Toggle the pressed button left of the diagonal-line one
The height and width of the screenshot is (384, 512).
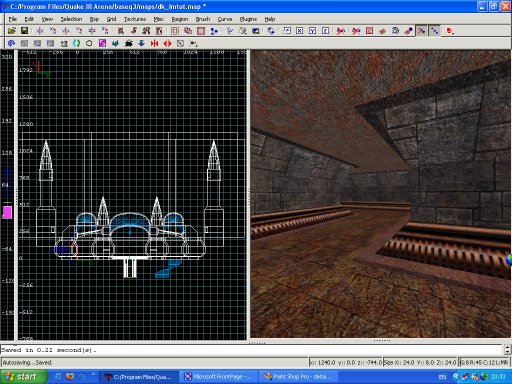point(422,31)
